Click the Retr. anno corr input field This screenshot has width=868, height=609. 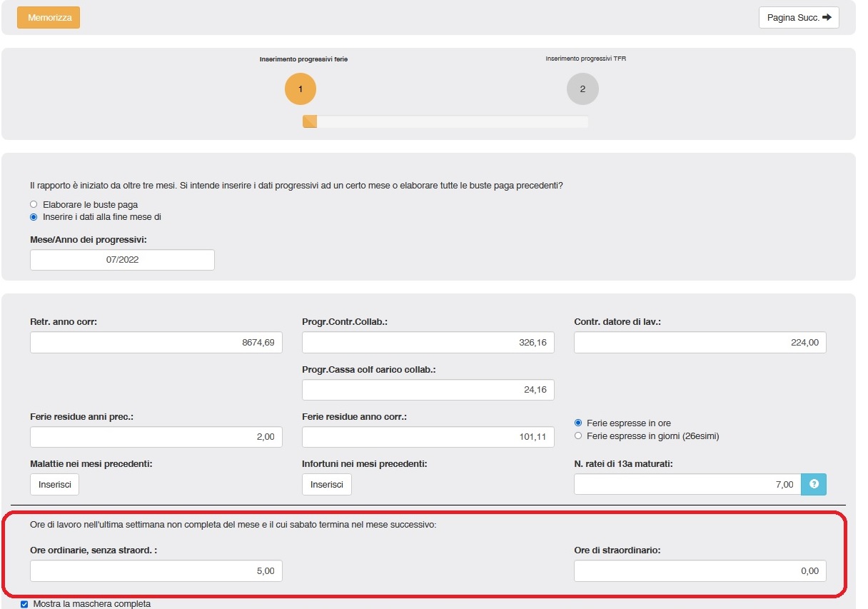[x=156, y=343]
